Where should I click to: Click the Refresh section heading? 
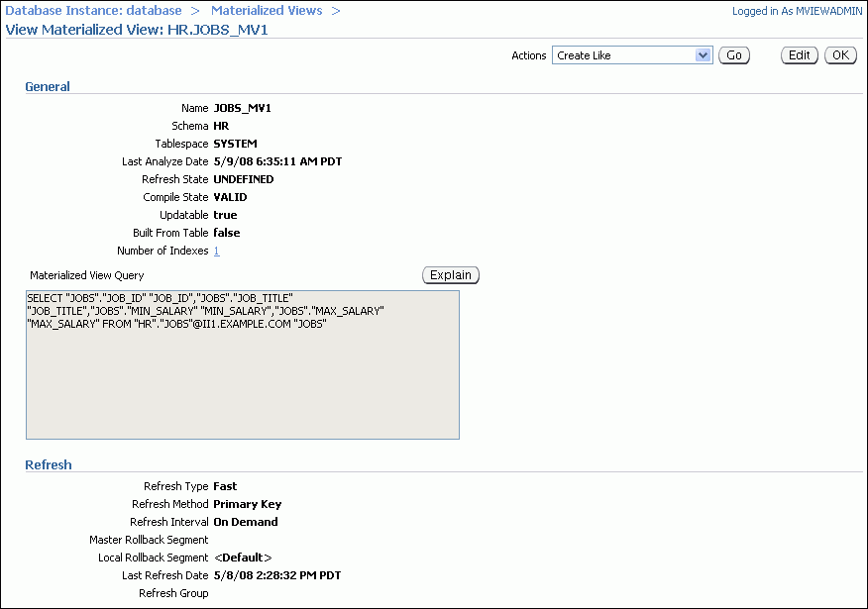(x=48, y=464)
